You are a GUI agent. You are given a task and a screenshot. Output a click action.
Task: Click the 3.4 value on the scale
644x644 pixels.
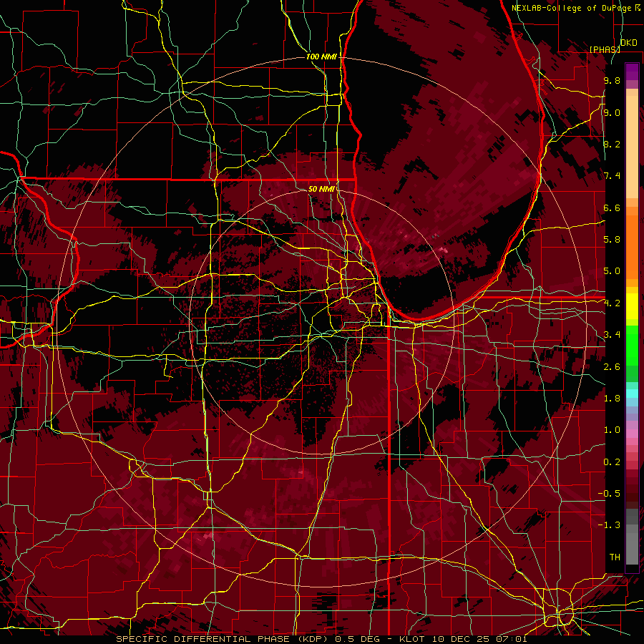[x=612, y=335]
